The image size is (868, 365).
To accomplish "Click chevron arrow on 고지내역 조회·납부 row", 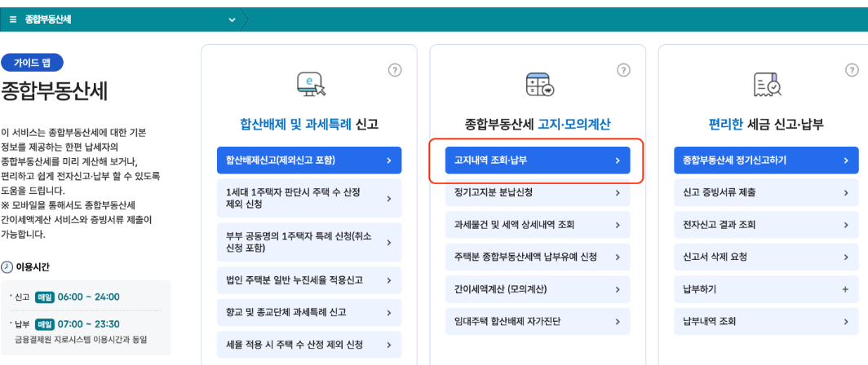I will [618, 161].
